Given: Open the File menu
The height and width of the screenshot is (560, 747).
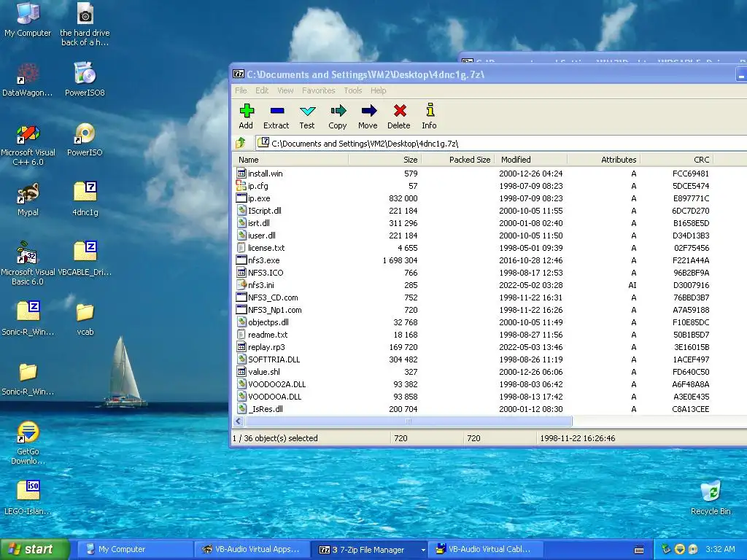Looking at the screenshot, I should coord(241,90).
